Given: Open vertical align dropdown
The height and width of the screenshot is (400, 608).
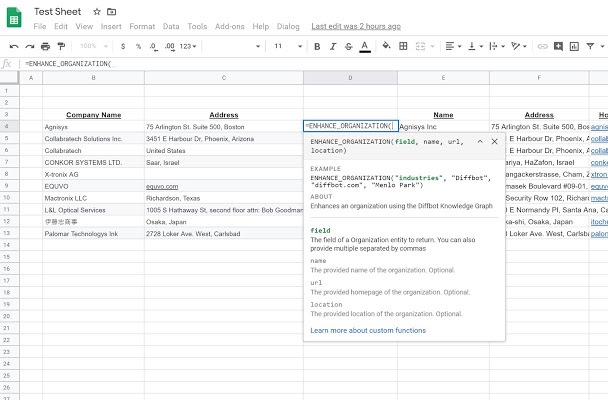Looking at the screenshot, I should click(x=475, y=47).
